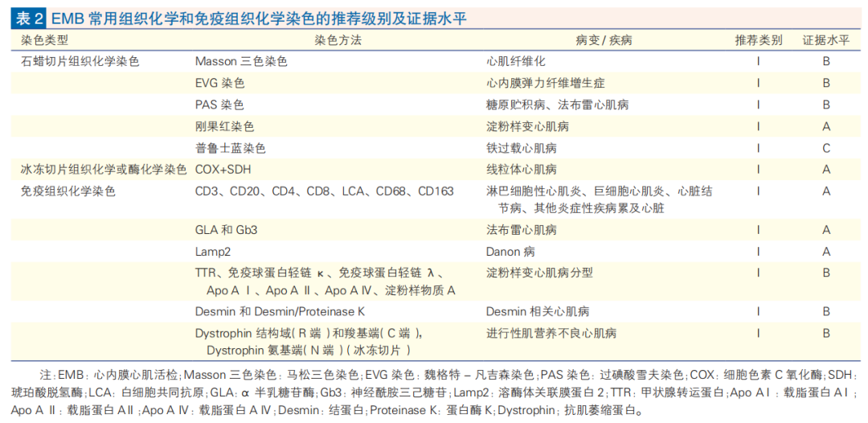Click evidence level 'A' in COX+SDH row
Viewport: 868px width, 423px height.
(x=826, y=170)
